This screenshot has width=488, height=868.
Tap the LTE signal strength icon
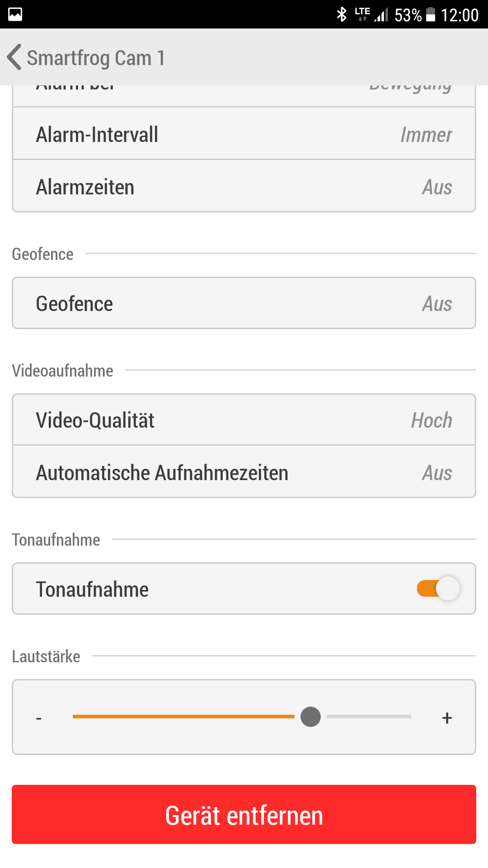click(372, 14)
